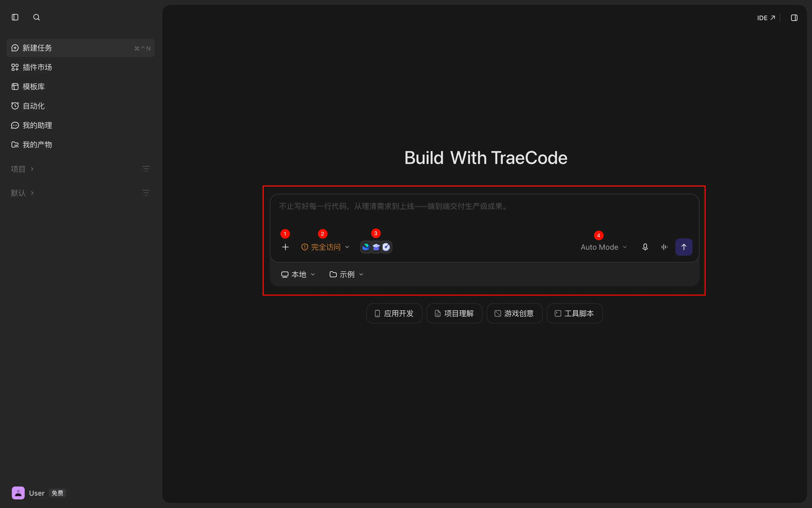The width and height of the screenshot is (812, 508).
Task: Open 我的助理 assistant page
Action: [81, 125]
